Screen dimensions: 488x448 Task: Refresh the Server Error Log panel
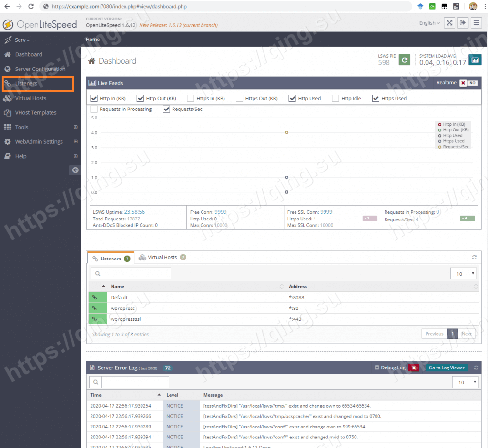click(476, 368)
